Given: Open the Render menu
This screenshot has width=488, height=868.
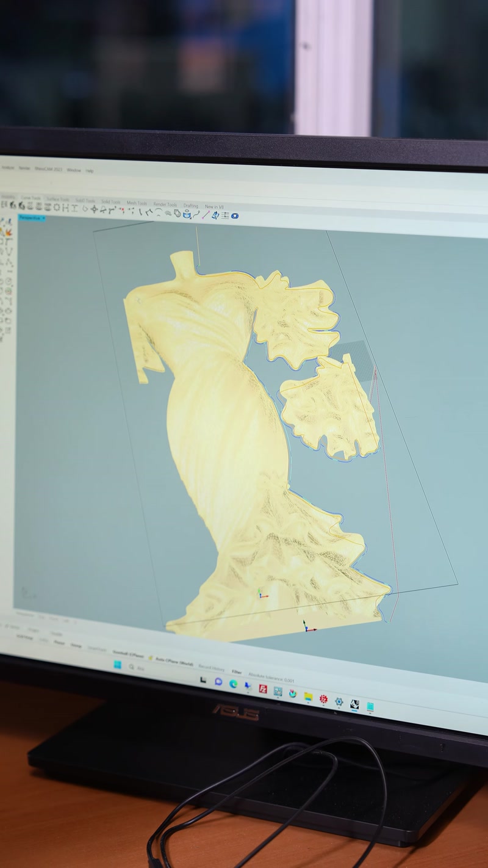Looking at the screenshot, I should [24, 168].
